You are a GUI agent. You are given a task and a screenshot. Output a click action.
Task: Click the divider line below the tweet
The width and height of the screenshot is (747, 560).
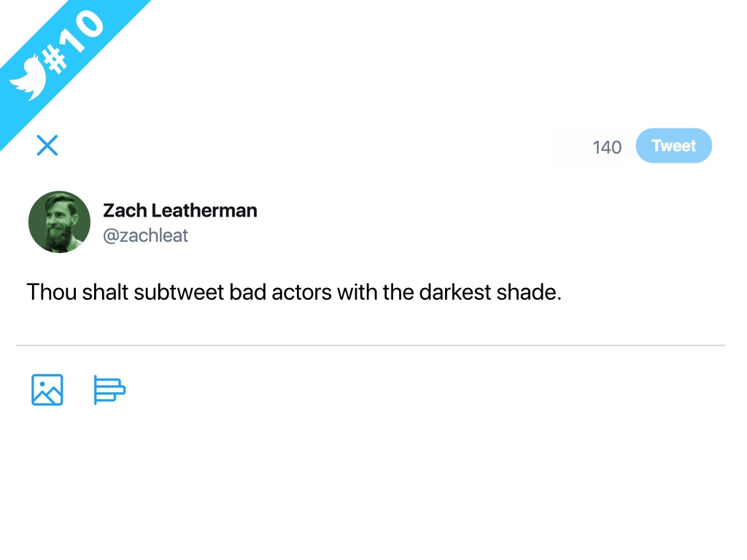[x=371, y=345]
